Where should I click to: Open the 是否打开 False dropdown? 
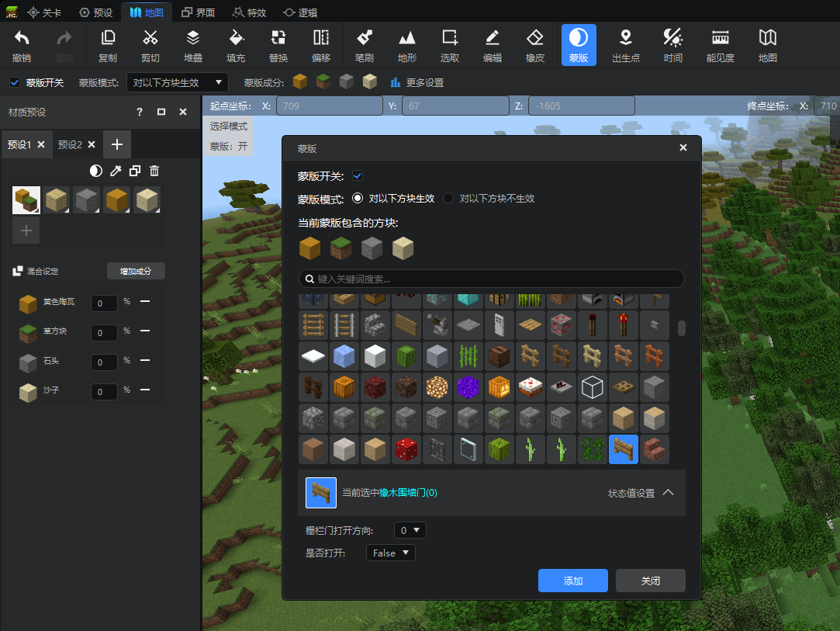pos(391,553)
